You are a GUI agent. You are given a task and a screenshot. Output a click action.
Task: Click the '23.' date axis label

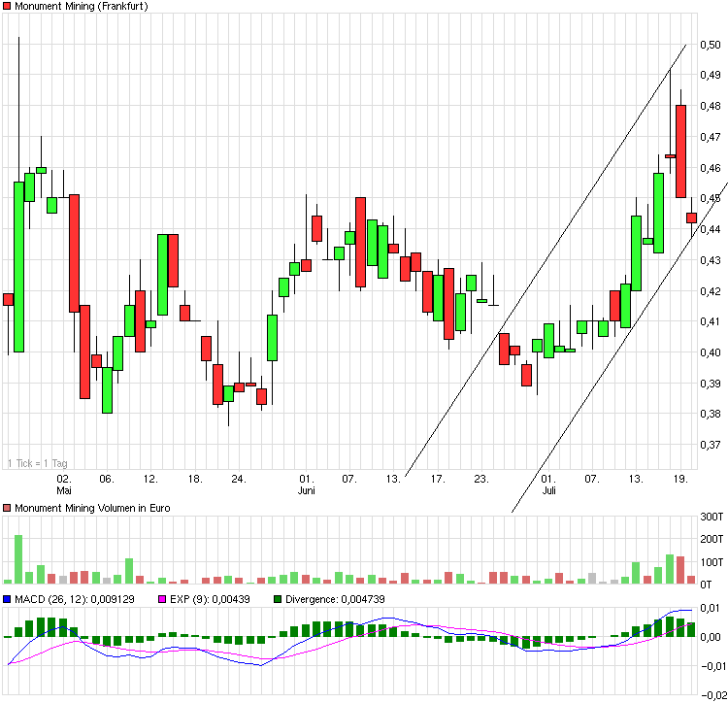481,479
